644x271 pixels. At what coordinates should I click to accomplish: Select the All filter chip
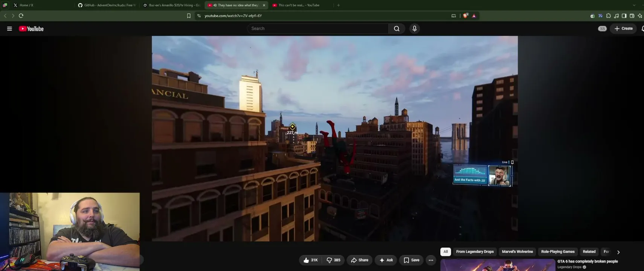pyautogui.click(x=446, y=252)
